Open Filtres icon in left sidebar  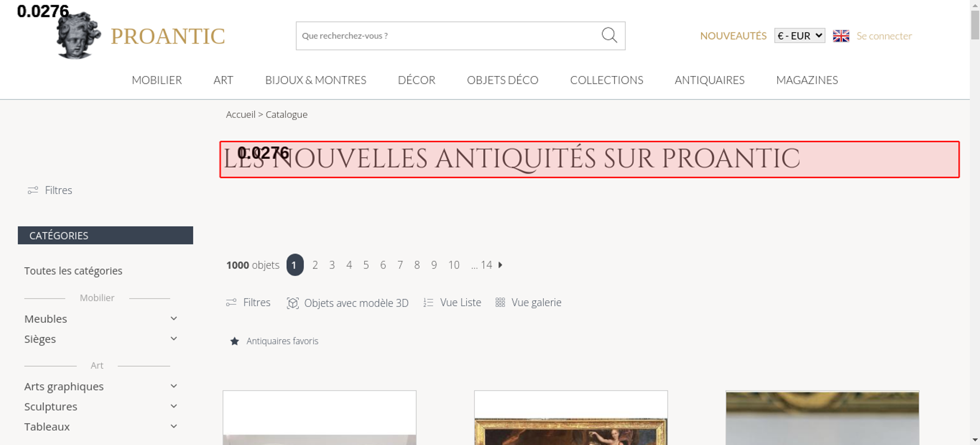(33, 190)
